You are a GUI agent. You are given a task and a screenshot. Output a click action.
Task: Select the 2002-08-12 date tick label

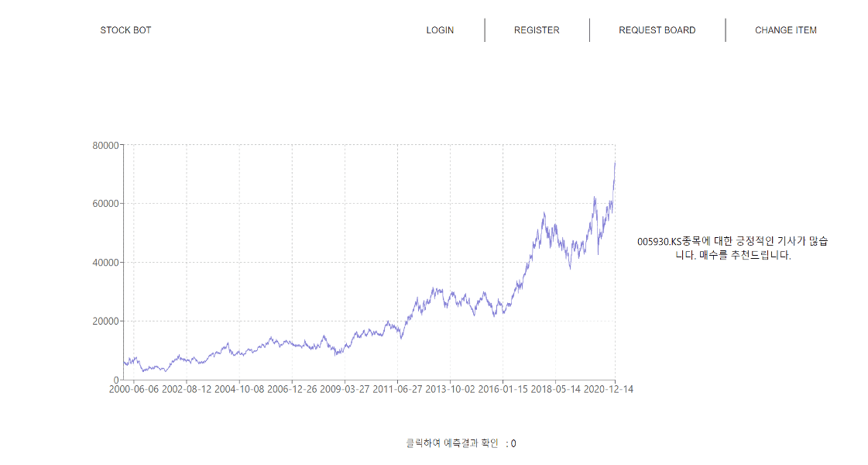point(187,389)
